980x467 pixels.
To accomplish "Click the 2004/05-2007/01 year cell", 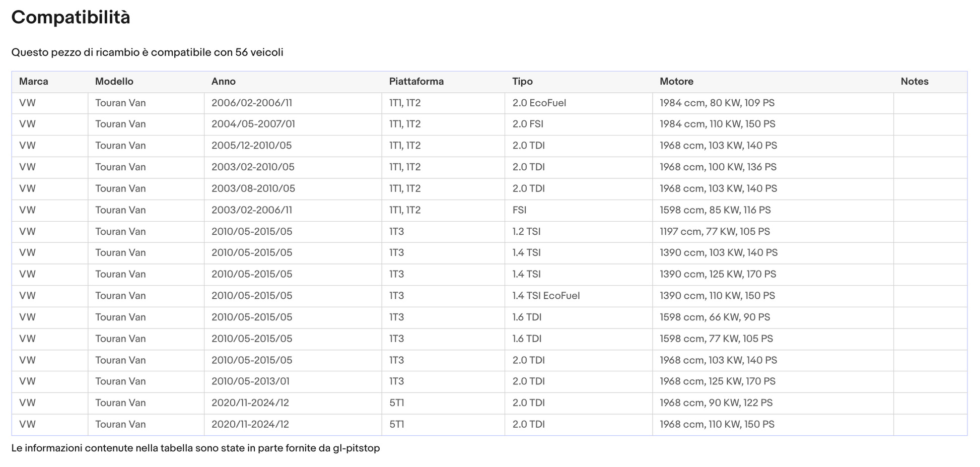I will 293,124.
